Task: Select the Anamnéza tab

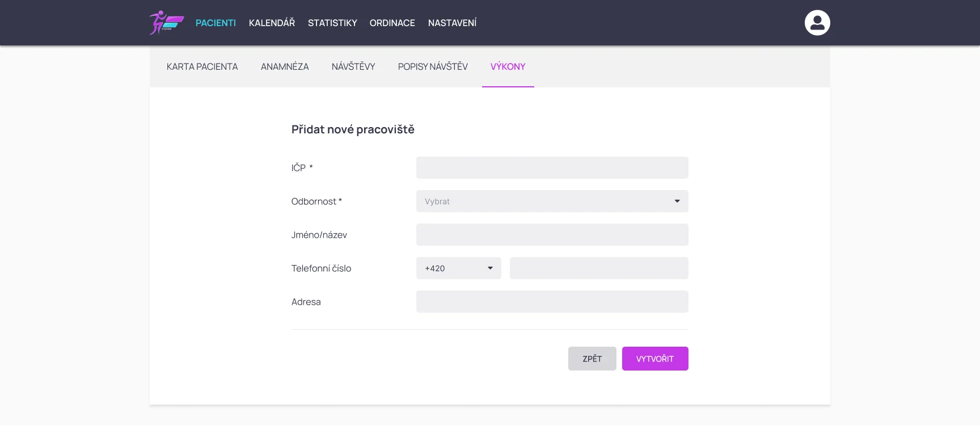Action: (285, 66)
